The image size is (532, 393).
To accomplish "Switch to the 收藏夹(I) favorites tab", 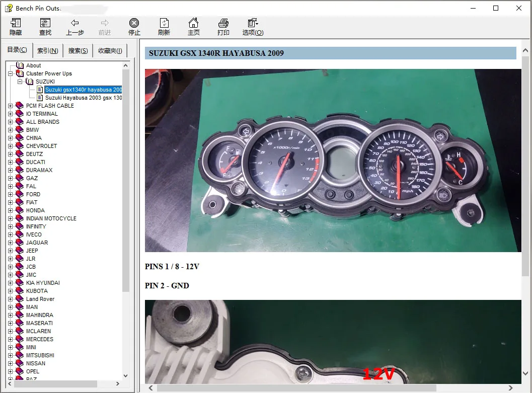I will [x=110, y=51].
